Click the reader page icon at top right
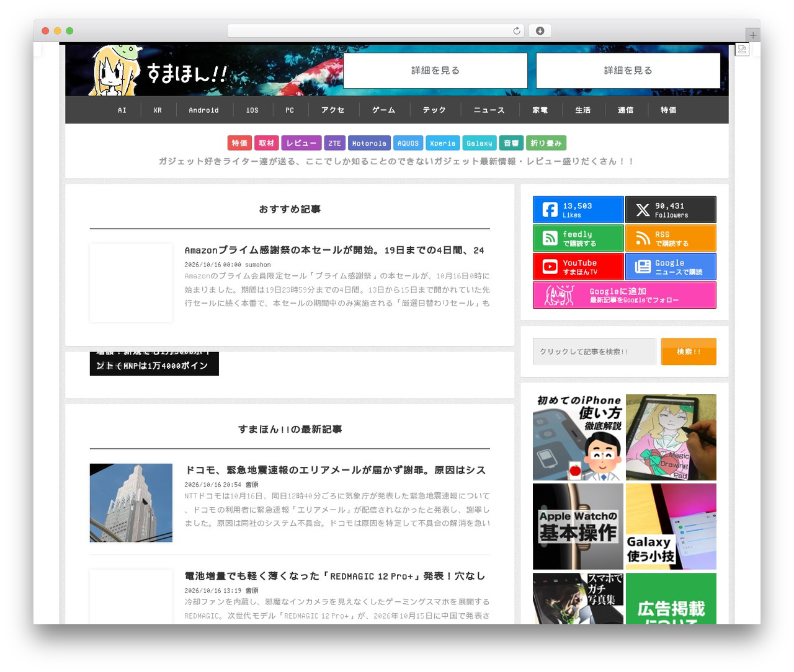This screenshot has width=794, height=672. tap(742, 50)
